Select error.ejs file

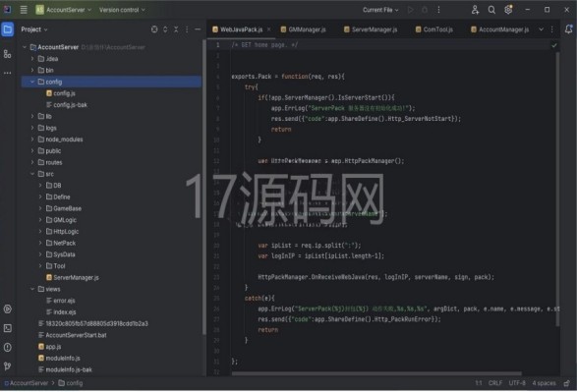click(61, 301)
